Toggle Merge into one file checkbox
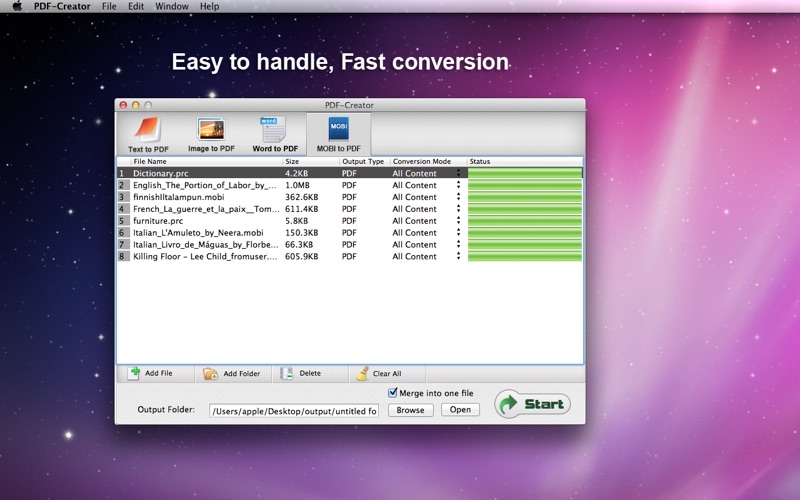The height and width of the screenshot is (500, 800). 392,393
